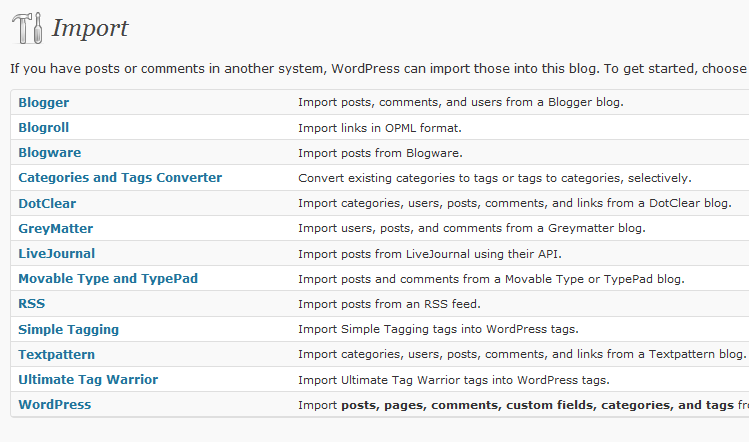
Task: Click the Blogger blog description text
Action: (460, 102)
